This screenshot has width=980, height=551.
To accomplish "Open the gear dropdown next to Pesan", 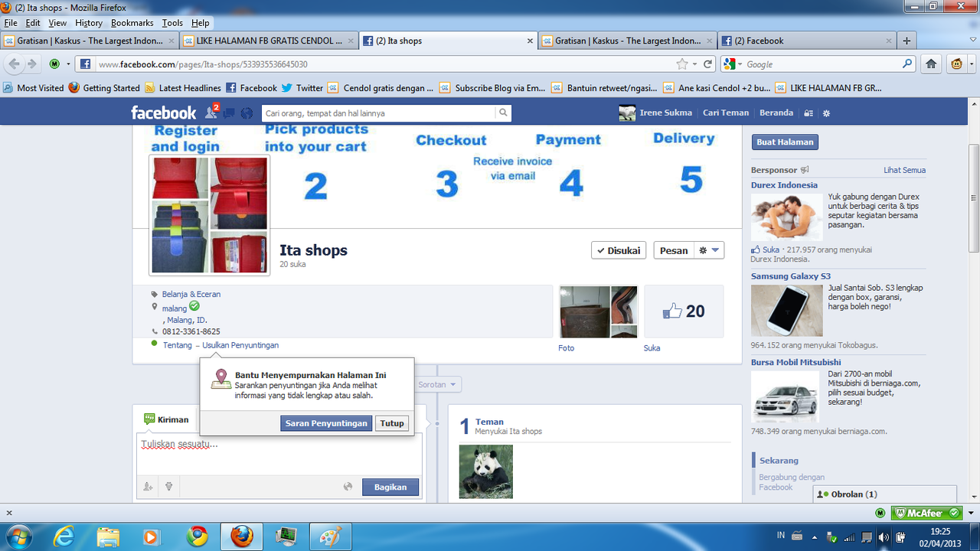I will click(x=709, y=250).
